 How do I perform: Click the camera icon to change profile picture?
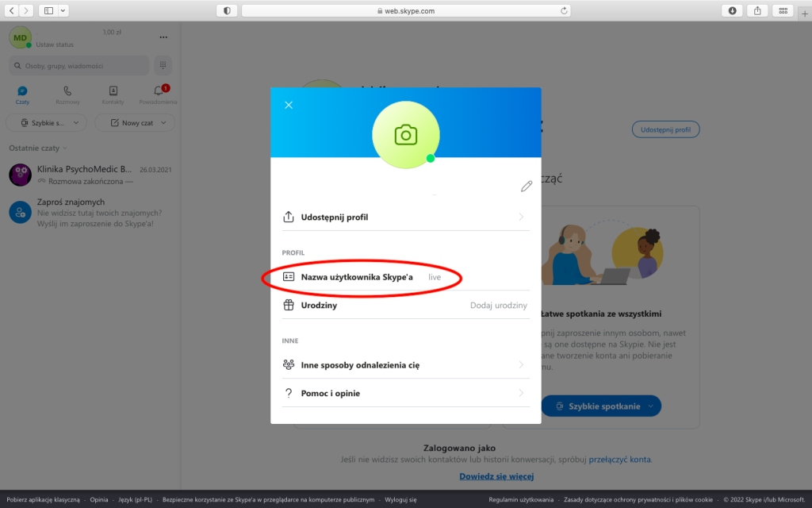pos(405,135)
